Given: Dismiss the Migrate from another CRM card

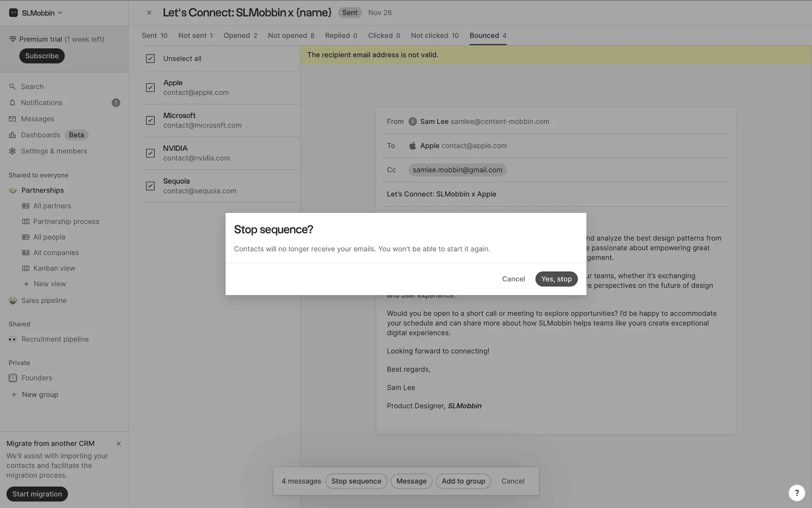Looking at the screenshot, I should tap(118, 444).
